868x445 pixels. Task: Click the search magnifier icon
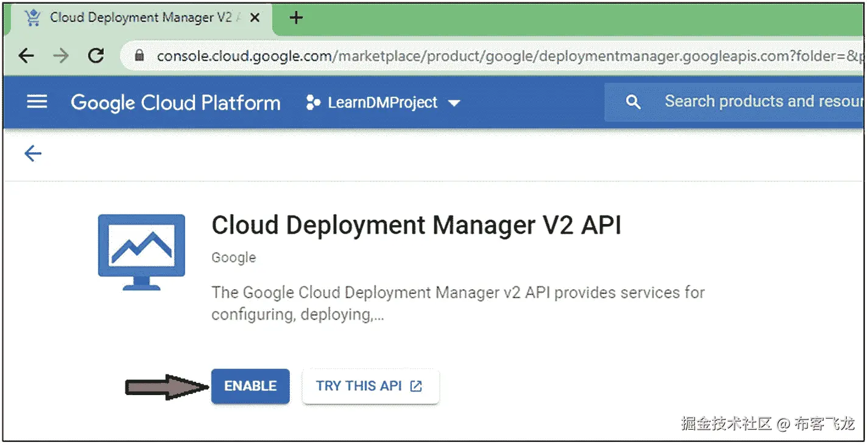tap(633, 102)
